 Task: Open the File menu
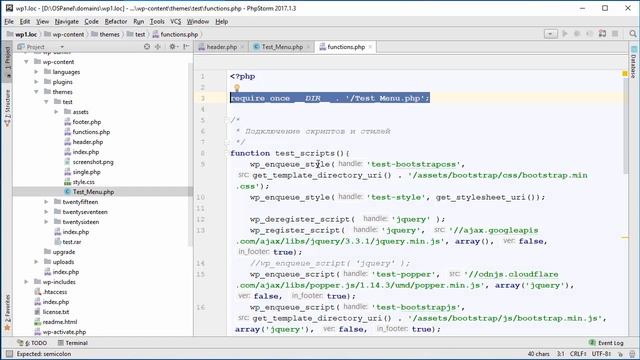point(9,22)
